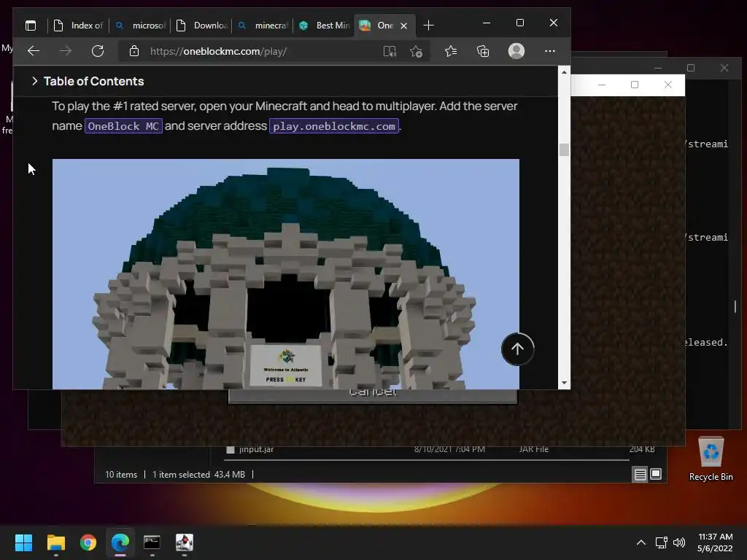The image size is (747, 560).
Task: Refresh the oneblockmc page
Action: click(x=98, y=51)
